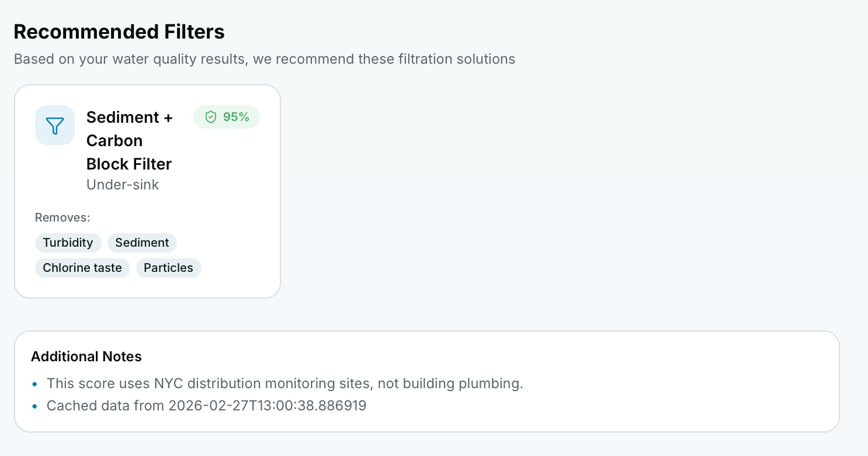The image size is (868, 456).
Task: Click the blue funnel filter icon
Action: point(55,125)
